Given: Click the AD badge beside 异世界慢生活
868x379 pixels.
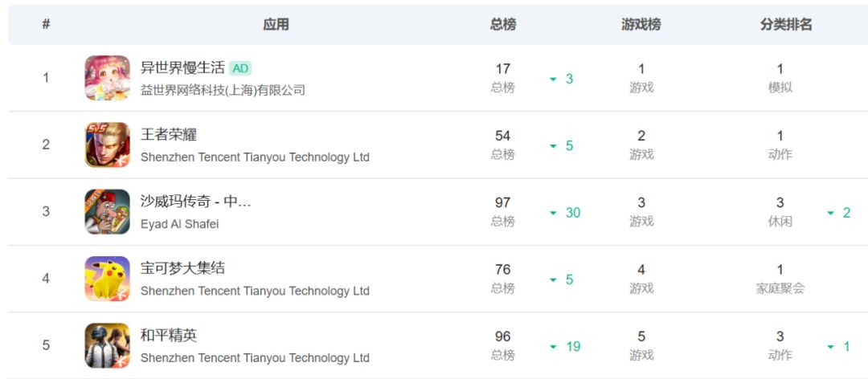Looking at the screenshot, I should click(240, 68).
